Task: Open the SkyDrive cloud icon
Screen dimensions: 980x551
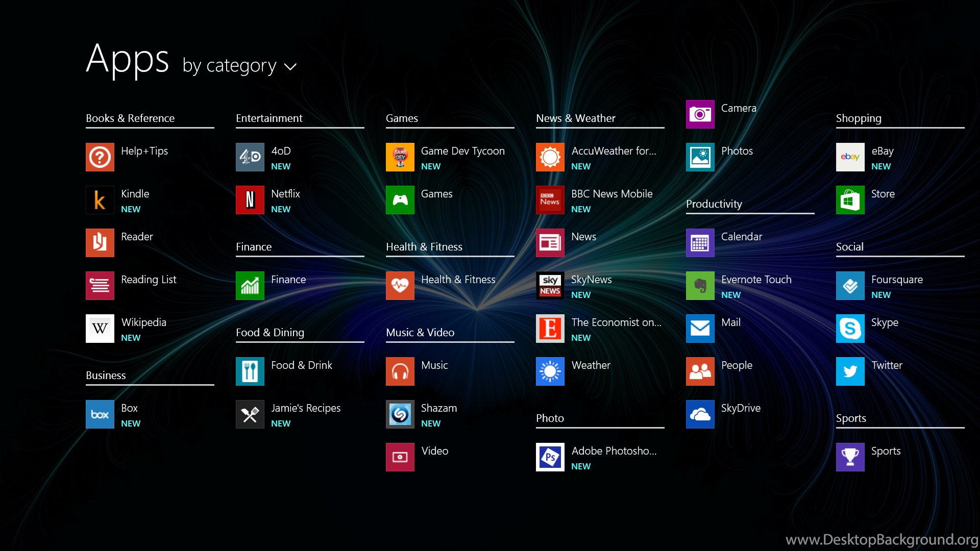Action: 700,414
